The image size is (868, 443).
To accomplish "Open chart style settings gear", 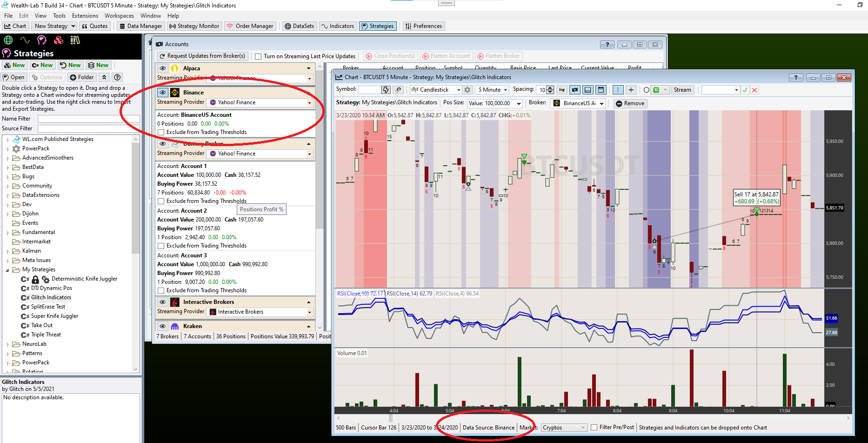I will [x=467, y=90].
